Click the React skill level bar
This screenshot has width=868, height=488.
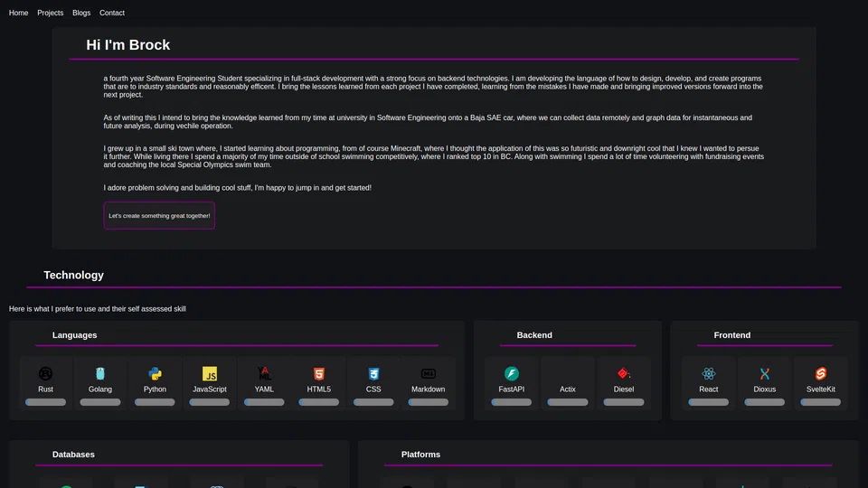tap(709, 402)
